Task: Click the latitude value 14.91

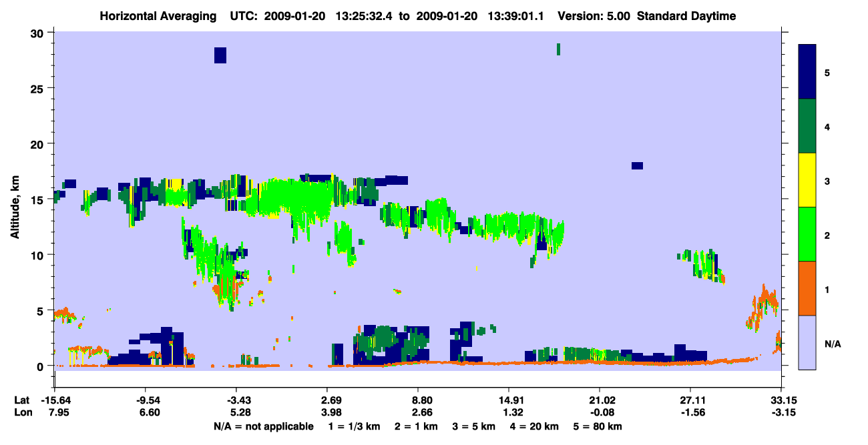Action: click(x=509, y=400)
